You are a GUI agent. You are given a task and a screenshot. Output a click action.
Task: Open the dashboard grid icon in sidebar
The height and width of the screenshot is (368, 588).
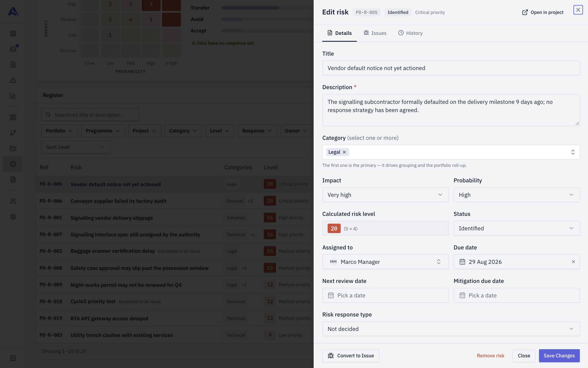tap(13, 34)
